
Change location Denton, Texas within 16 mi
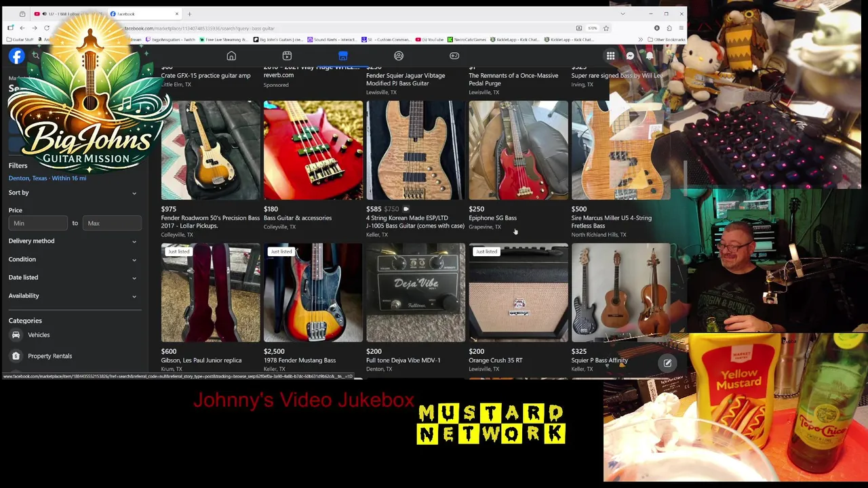pyautogui.click(x=47, y=178)
